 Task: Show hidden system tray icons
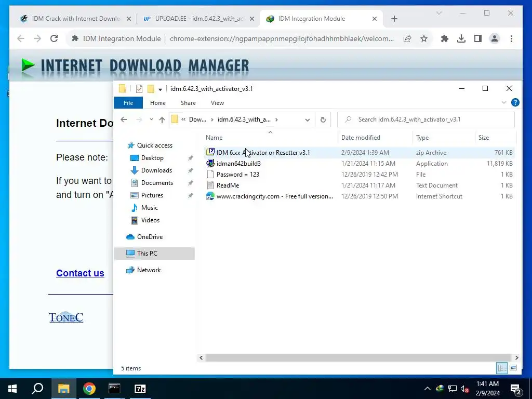[x=428, y=389]
